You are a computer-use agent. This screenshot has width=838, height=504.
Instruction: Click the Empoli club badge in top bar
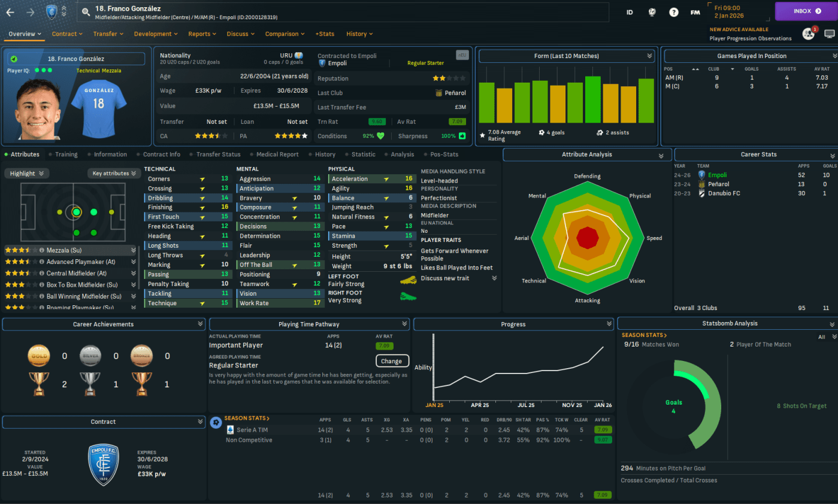(x=52, y=12)
